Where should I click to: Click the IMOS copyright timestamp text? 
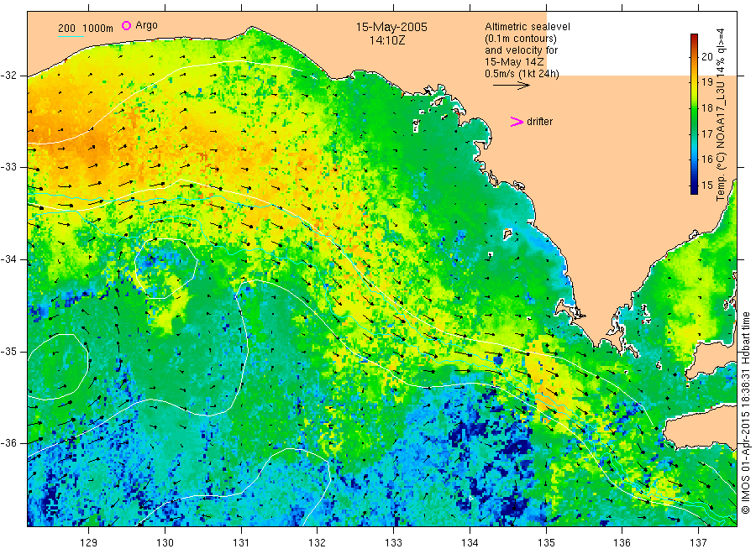[x=745, y=412]
